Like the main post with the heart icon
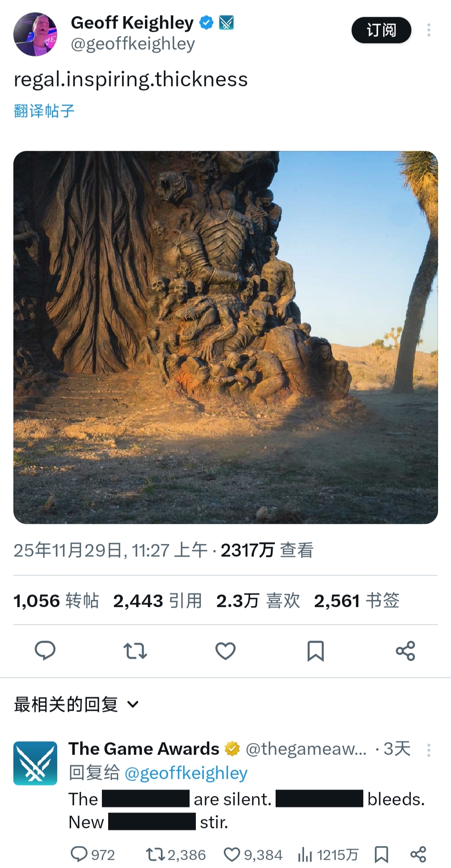Image resolution: width=451 pixels, height=868 pixels. pyautogui.click(x=225, y=651)
